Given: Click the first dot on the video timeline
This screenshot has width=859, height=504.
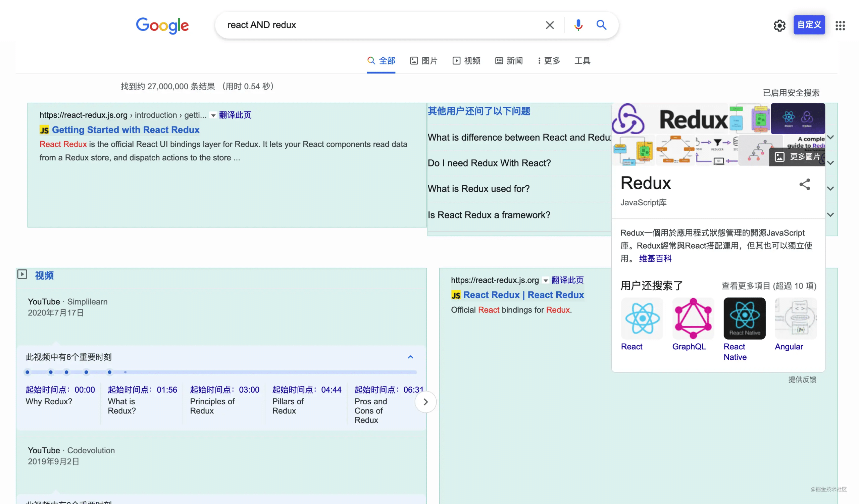Looking at the screenshot, I should [28, 372].
